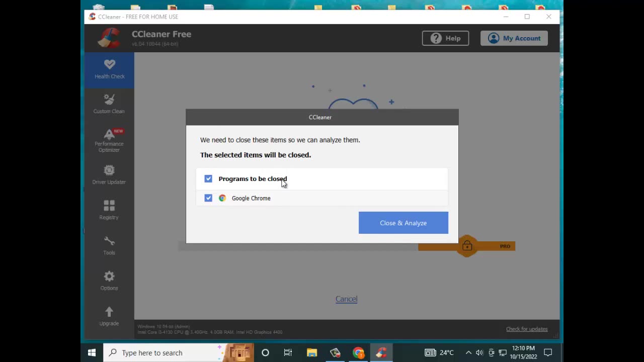Open Tools section
644x362 pixels.
109,245
